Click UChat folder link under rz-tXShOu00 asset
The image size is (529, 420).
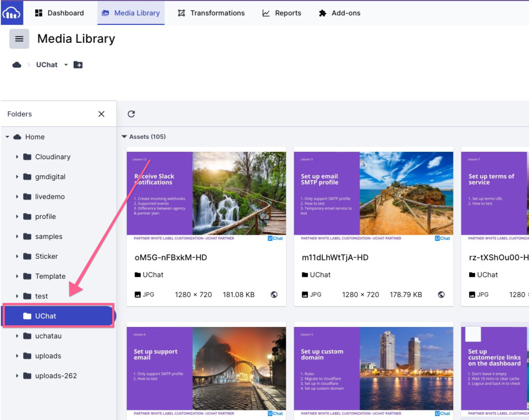tap(483, 275)
